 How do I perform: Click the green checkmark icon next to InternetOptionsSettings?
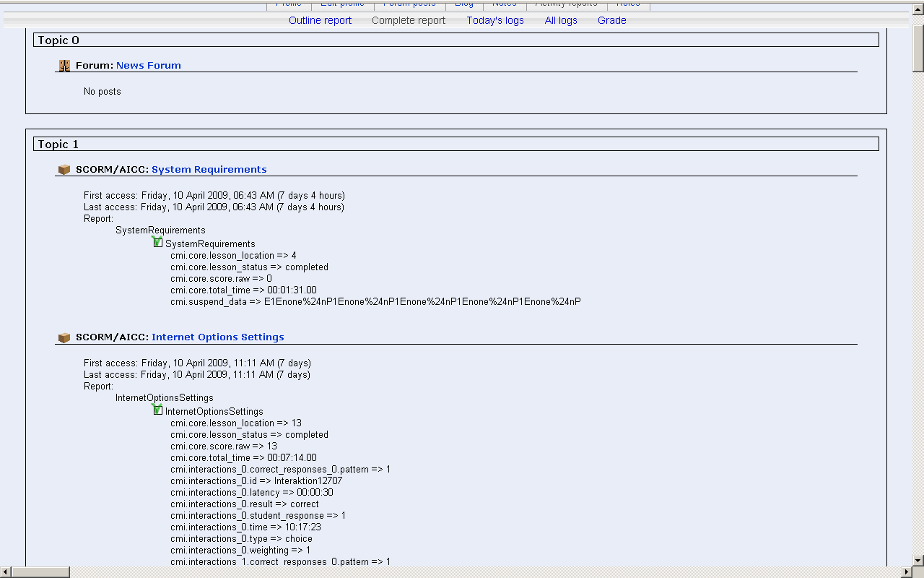pyautogui.click(x=157, y=410)
